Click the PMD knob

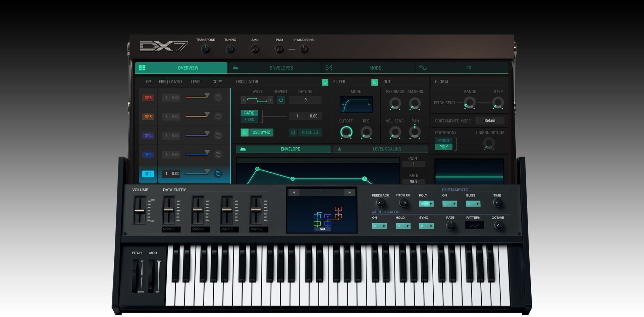279,49
